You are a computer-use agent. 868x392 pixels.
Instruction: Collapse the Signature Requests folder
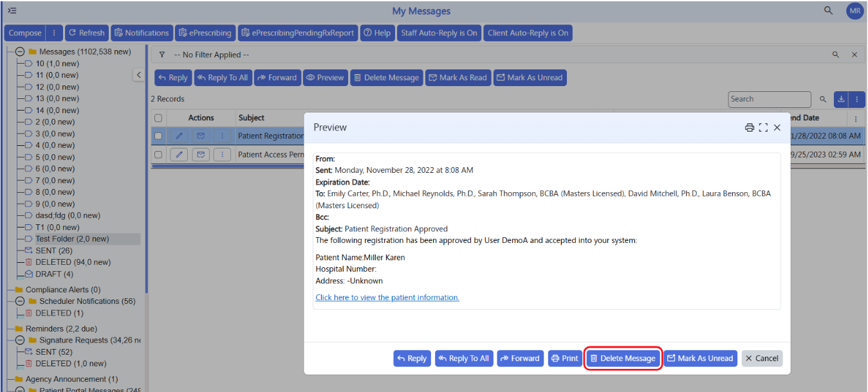pyautogui.click(x=20, y=340)
